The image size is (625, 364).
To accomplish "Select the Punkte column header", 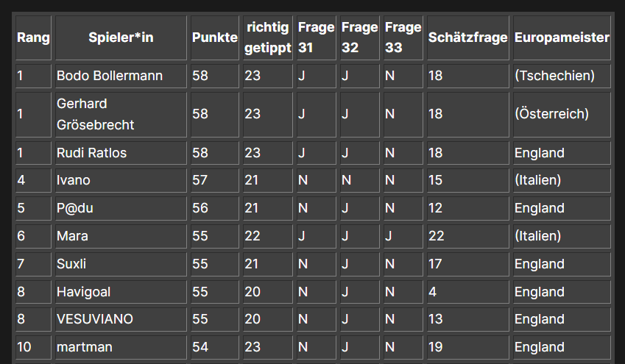I will tap(214, 38).
